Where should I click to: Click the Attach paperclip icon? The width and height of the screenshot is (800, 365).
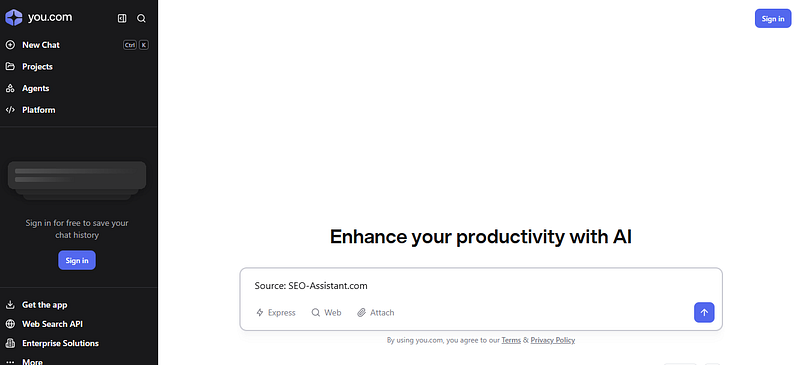361,312
